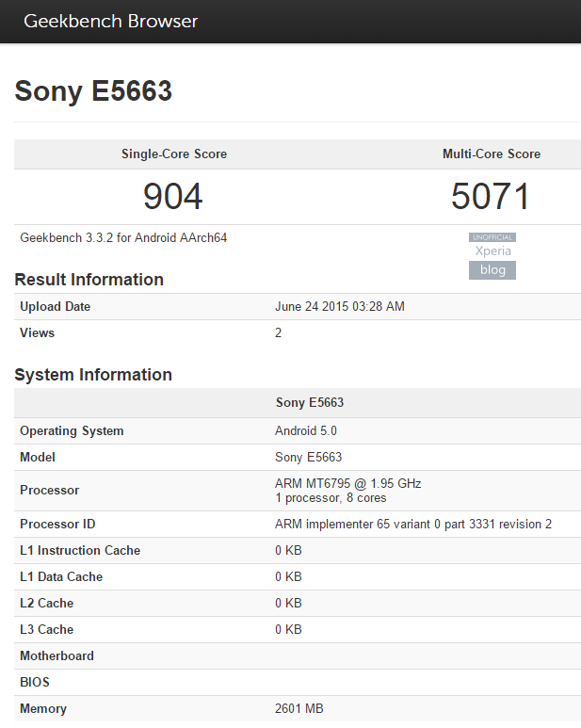Click the upload date June 24 2015 value
Image resolution: width=581 pixels, height=728 pixels.
(340, 307)
